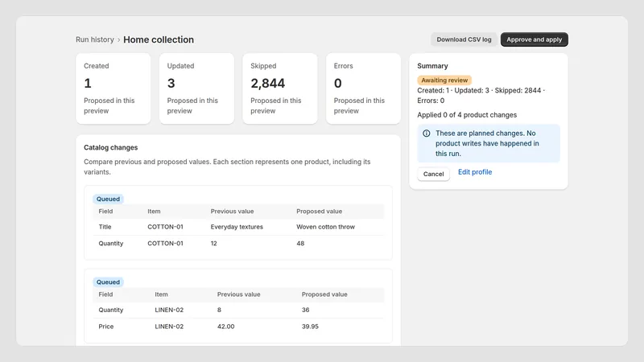The image size is (644, 362).
Task: Open the Created count card
Action: tap(113, 88)
